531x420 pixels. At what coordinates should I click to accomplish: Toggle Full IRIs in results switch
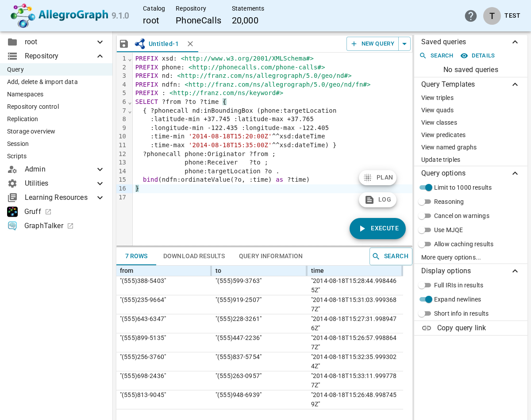coord(425,285)
